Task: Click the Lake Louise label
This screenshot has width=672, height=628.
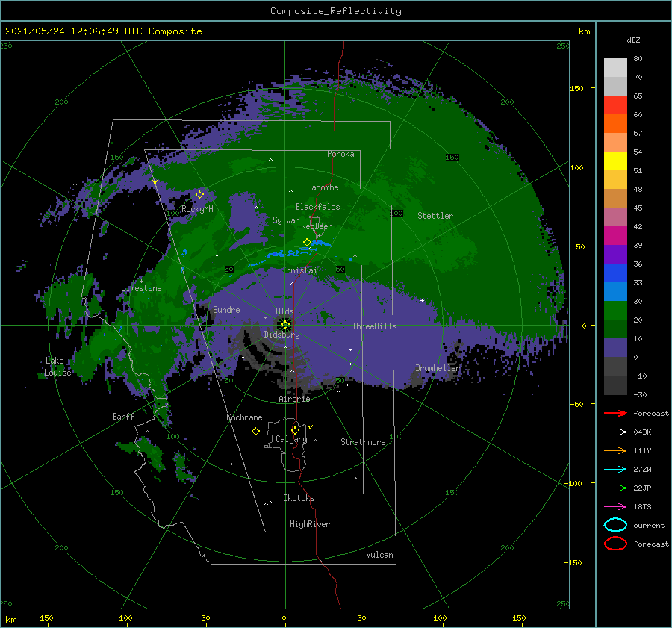Action: (x=57, y=367)
